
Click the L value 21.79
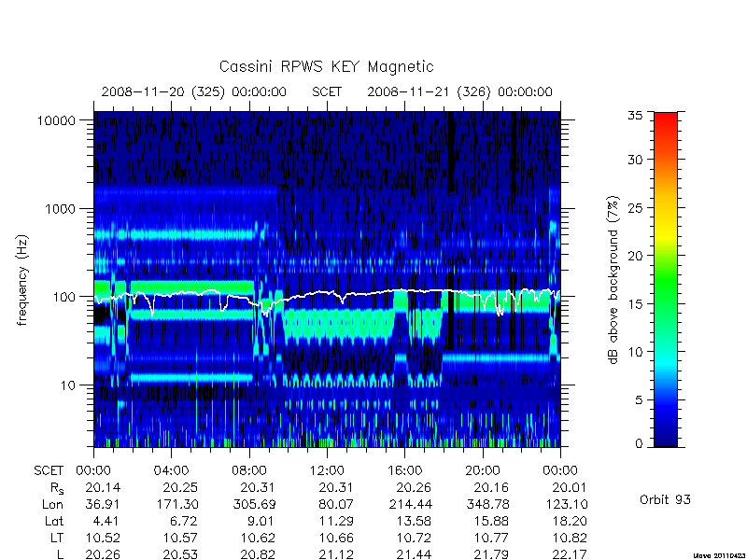tap(492, 554)
